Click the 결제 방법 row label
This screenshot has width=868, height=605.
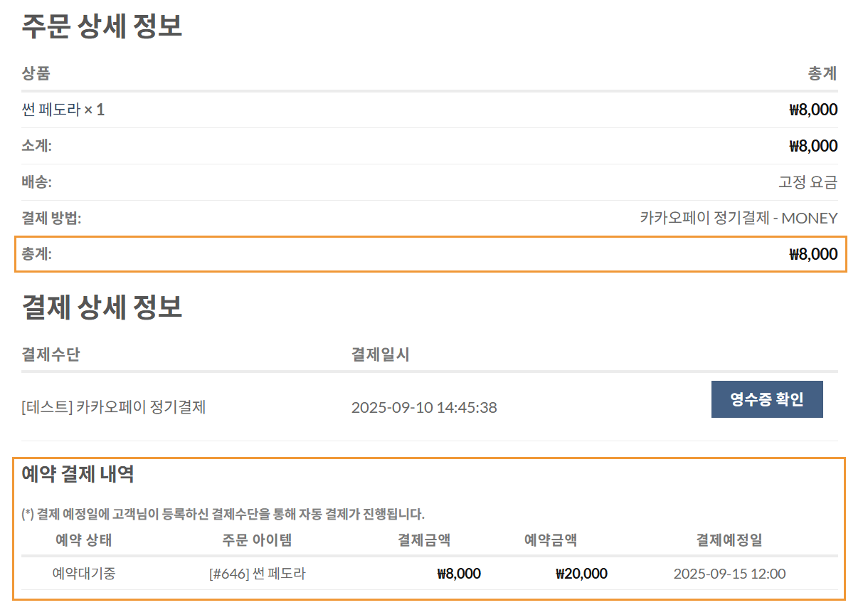click(52, 219)
